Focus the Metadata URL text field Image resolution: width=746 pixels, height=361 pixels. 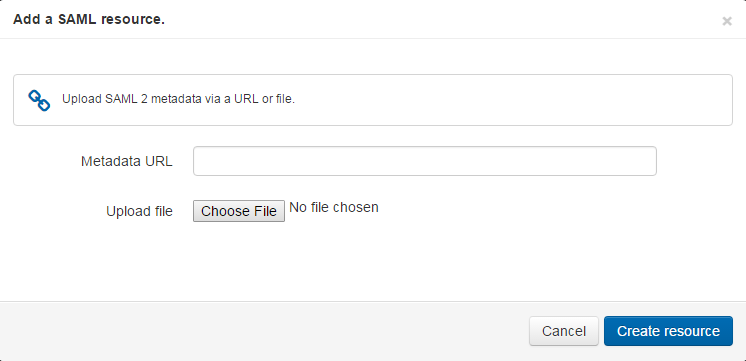[x=424, y=161]
